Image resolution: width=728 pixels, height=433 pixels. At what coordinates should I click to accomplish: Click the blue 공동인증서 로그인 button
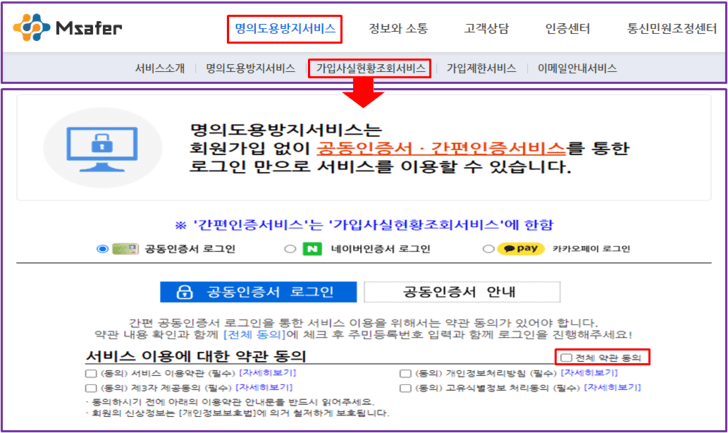[259, 292]
